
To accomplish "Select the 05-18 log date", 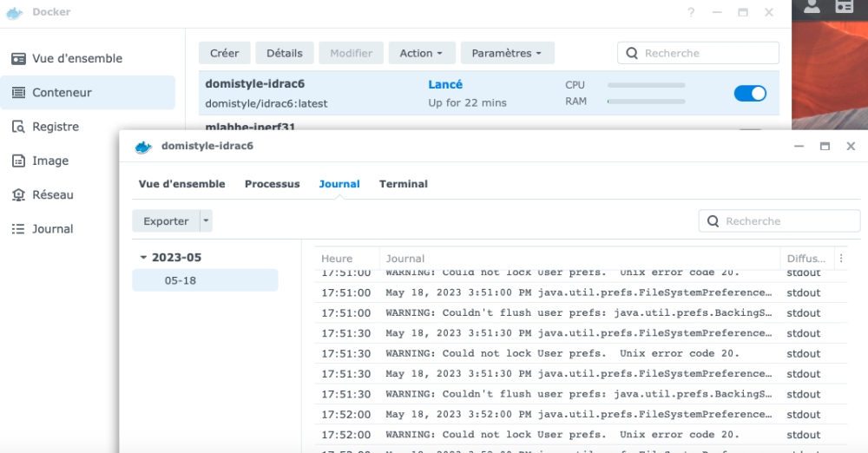I will click(181, 280).
